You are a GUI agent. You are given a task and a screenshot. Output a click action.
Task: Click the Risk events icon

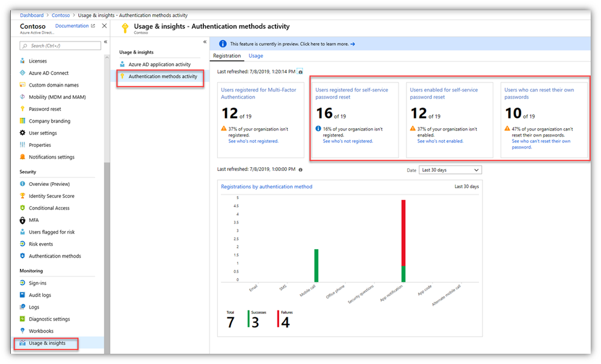(x=22, y=244)
